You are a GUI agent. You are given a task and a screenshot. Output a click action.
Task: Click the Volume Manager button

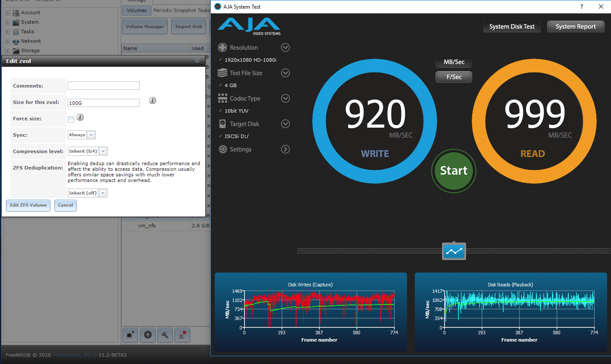[145, 27]
